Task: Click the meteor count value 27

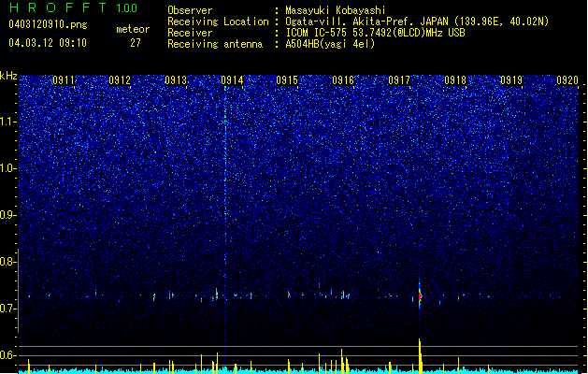Action: click(136, 43)
